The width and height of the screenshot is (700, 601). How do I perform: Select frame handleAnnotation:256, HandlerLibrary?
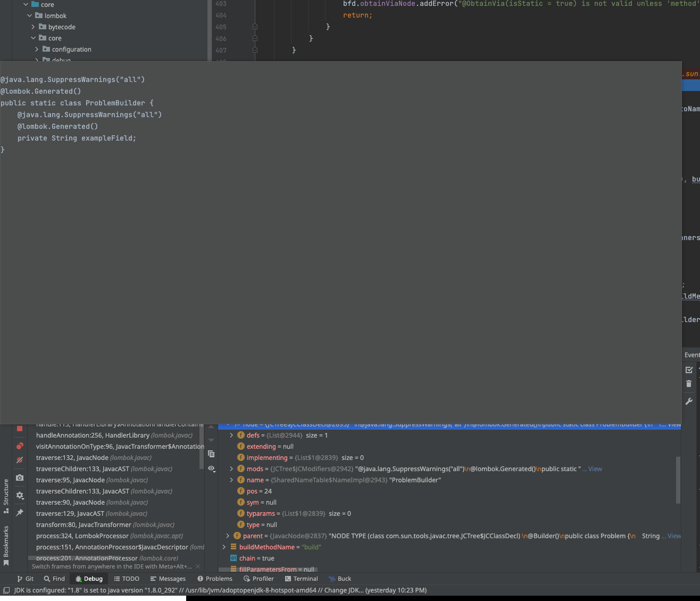pyautogui.click(x=114, y=435)
